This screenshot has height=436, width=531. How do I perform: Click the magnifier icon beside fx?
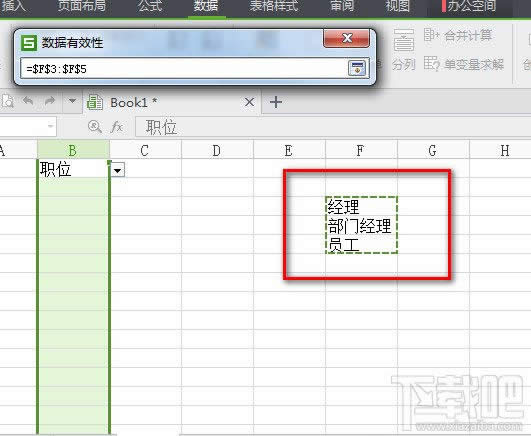pos(94,127)
